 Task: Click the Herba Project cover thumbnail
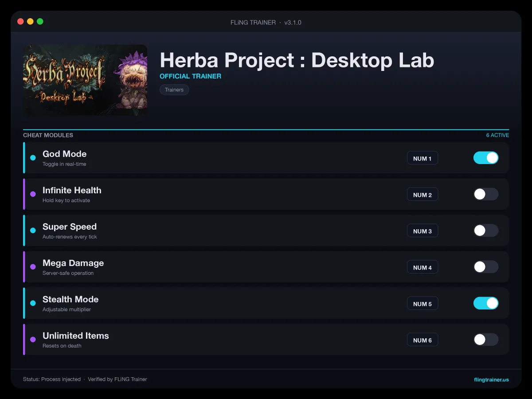[85, 80]
